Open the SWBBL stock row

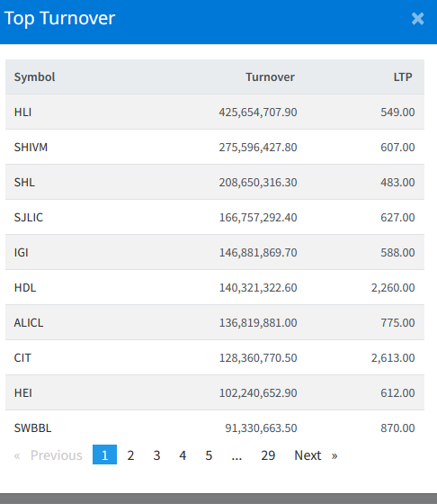tap(215, 427)
